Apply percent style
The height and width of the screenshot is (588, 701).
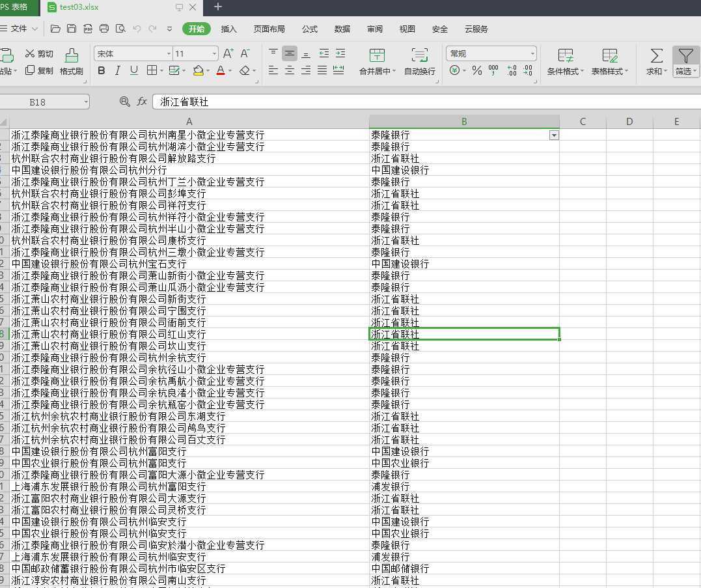click(x=477, y=70)
